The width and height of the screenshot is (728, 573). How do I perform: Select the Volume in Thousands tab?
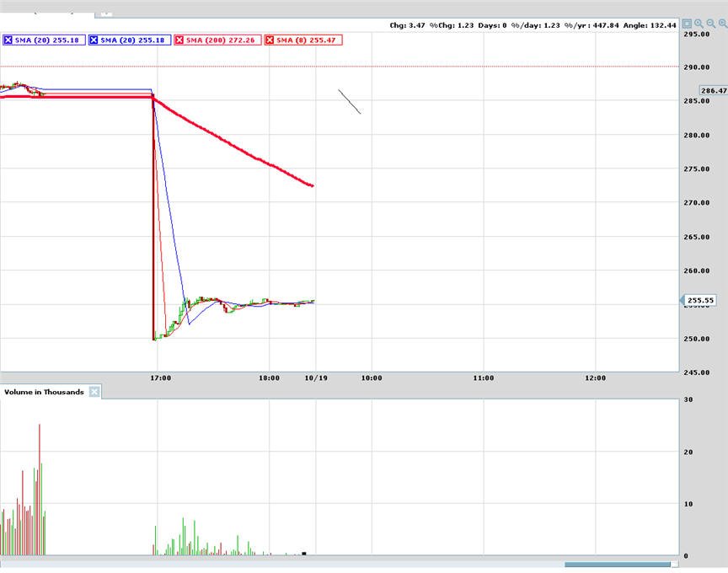[x=44, y=392]
